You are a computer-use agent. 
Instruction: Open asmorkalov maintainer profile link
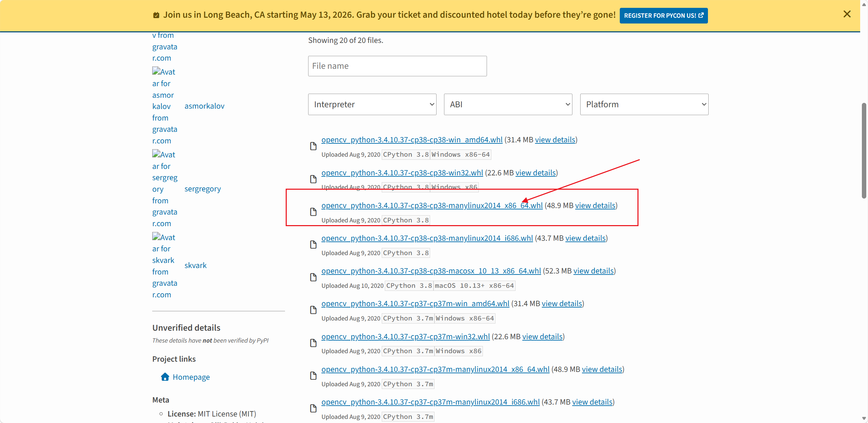204,106
